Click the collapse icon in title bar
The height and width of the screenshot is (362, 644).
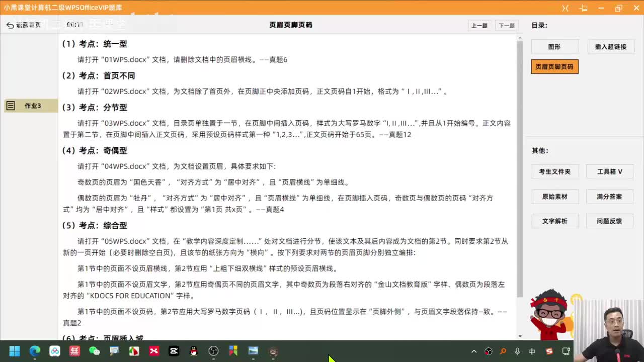tap(566, 8)
